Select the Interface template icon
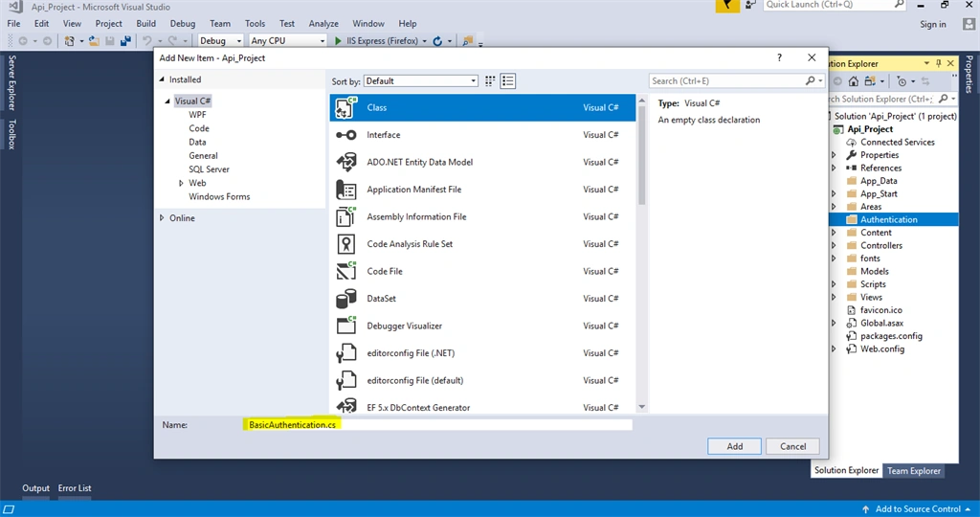Viewport: 980px width, 517px height. pos(345,135)
